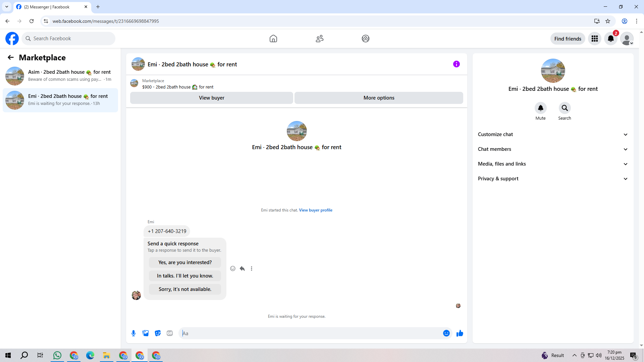Screen dimensions: 644x362
Task: Open the account profile avatar menu
Action: (627, 39)
